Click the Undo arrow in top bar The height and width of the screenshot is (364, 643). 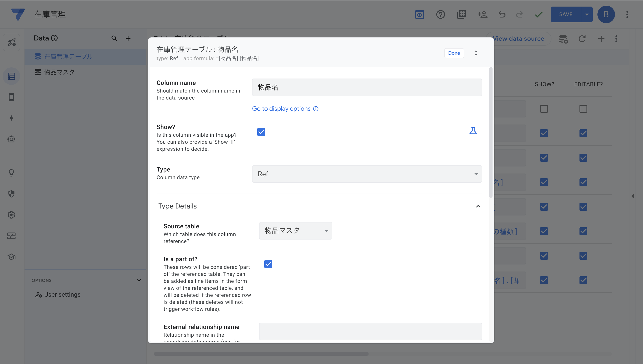point(502,14)
